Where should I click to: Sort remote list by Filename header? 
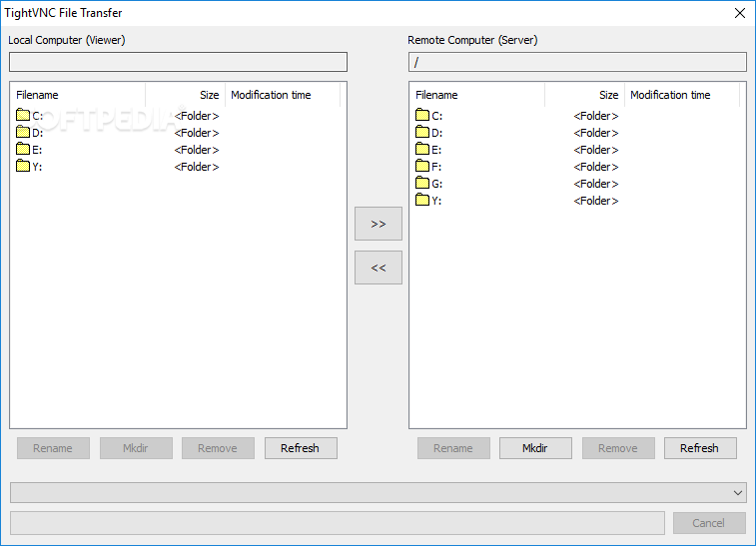[x=477, y=95]
